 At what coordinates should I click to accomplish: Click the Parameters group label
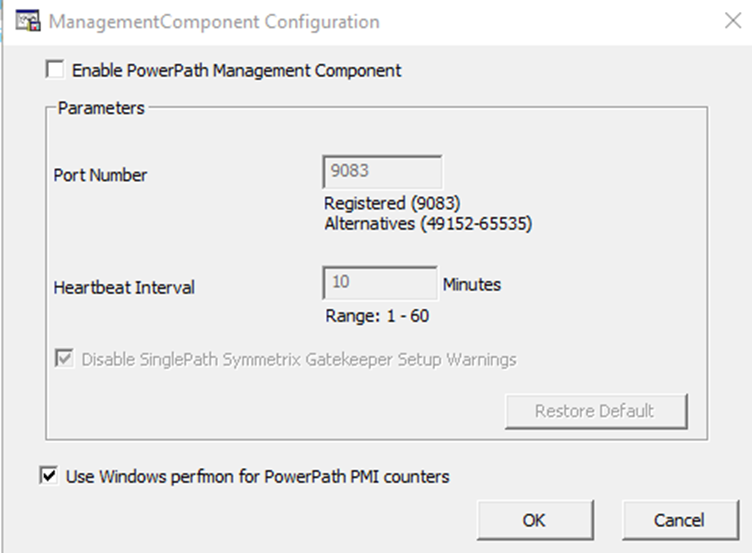pyautogui.click(x=101, y=108)
